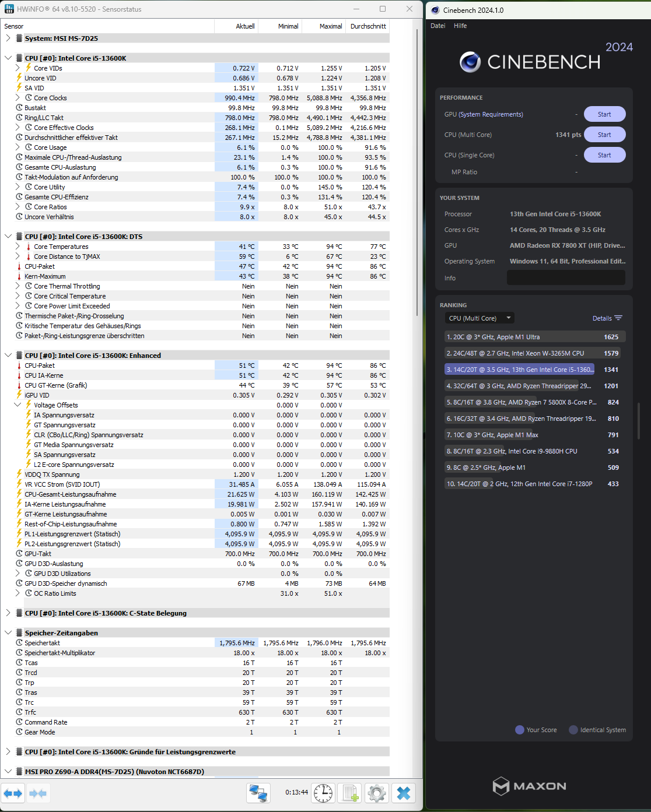Click the logging sheet with plus icon
The height and width of the screenshot is (812, 651).
click(351, 793)
